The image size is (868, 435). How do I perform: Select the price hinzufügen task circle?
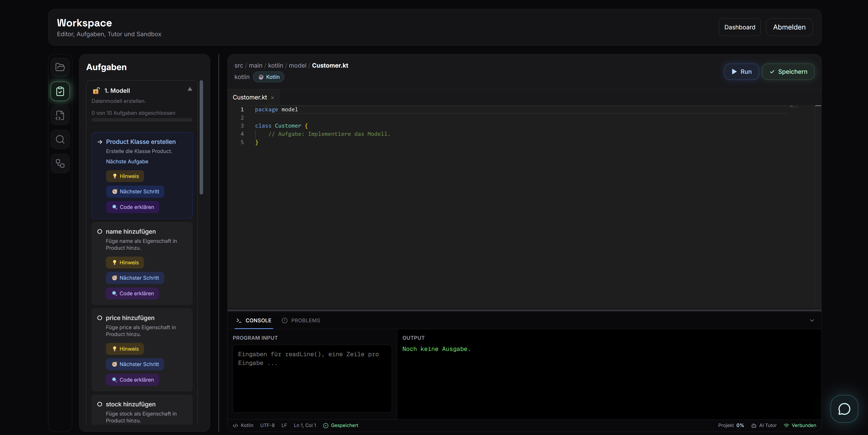coord(100,318)
